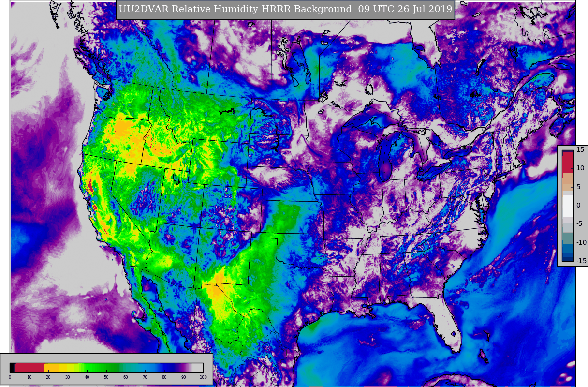The width and height of the screenshot is (588, 387).
Task: Click the crimson segment of the bottom humidity colorbar
Action: 29,368
